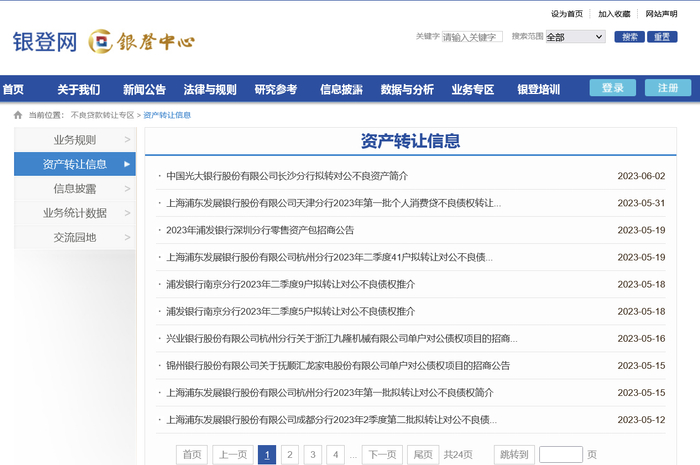Click the page number jump input box
The image size is (700, 465).
(560, 455)
